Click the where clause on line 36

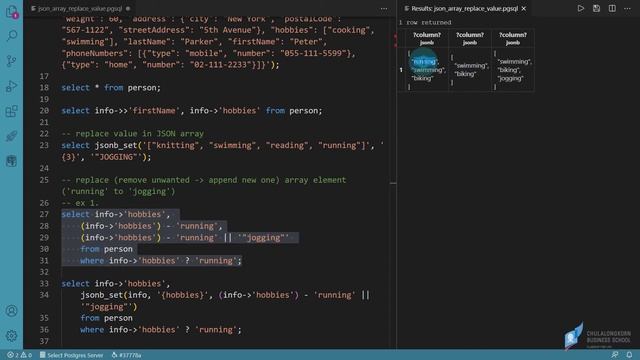click(161, 329)
